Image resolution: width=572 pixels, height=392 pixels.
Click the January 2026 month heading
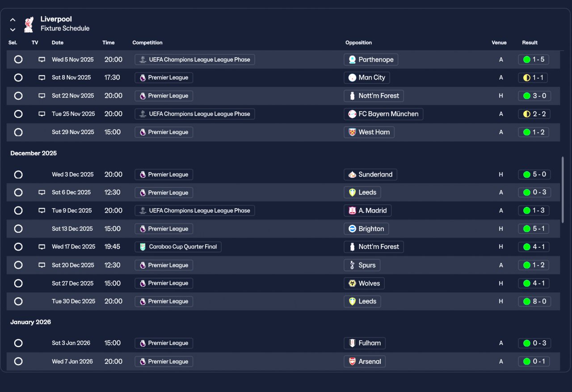pos(31,322)
